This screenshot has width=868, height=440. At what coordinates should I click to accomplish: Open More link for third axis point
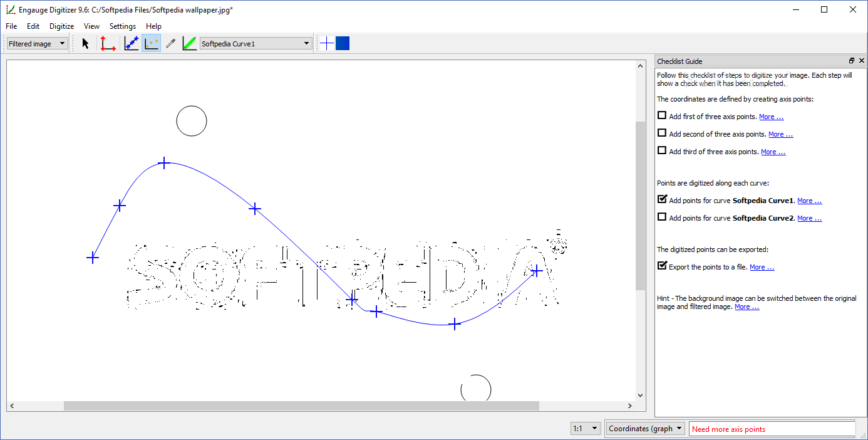773,152
